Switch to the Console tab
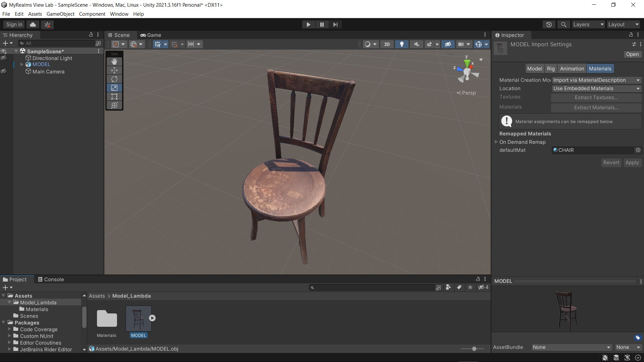This screenshot has width=644, height=362. (x=51, y=279)
